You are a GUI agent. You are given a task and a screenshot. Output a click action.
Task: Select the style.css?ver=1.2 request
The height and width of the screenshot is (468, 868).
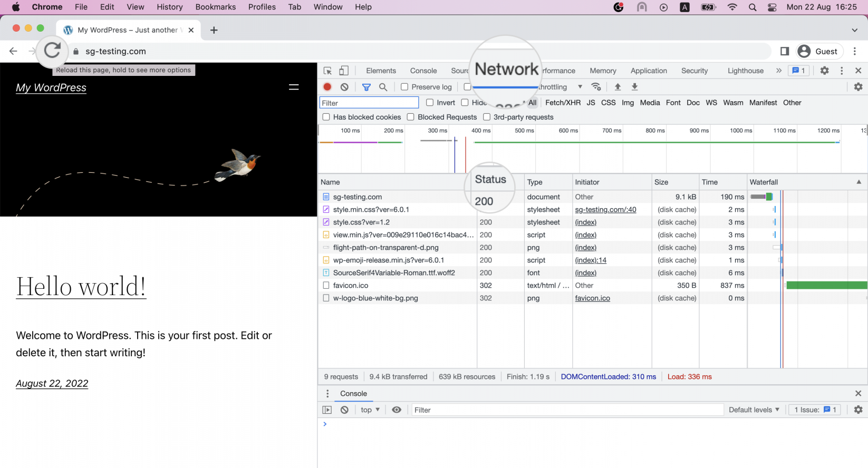click(593, 222)
